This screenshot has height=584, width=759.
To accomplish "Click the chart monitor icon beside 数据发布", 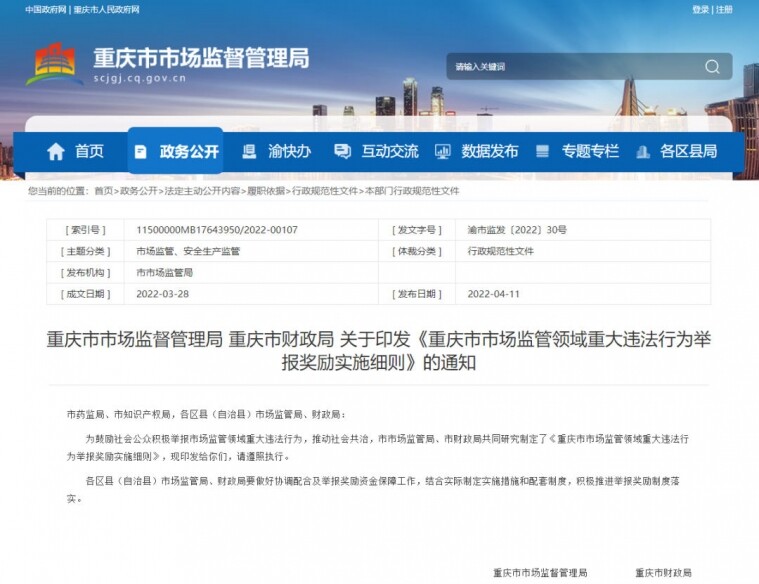I will pos(442,152).
